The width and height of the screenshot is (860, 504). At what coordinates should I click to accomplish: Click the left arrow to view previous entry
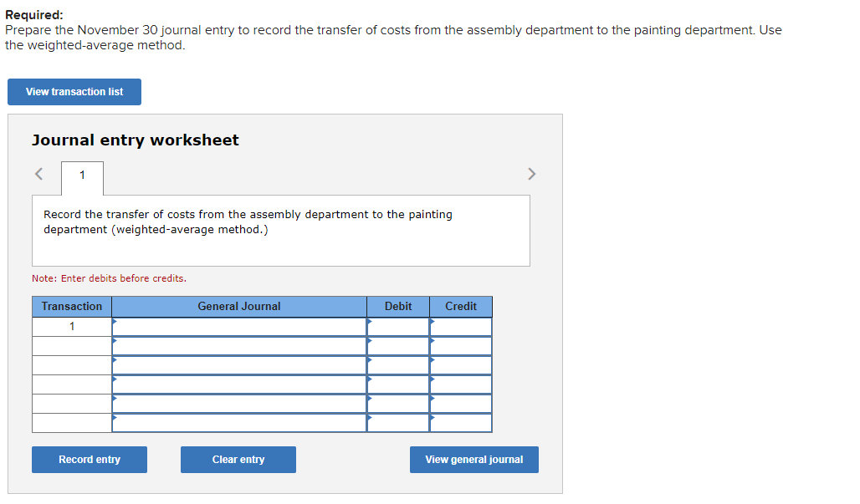pos(38,174)
